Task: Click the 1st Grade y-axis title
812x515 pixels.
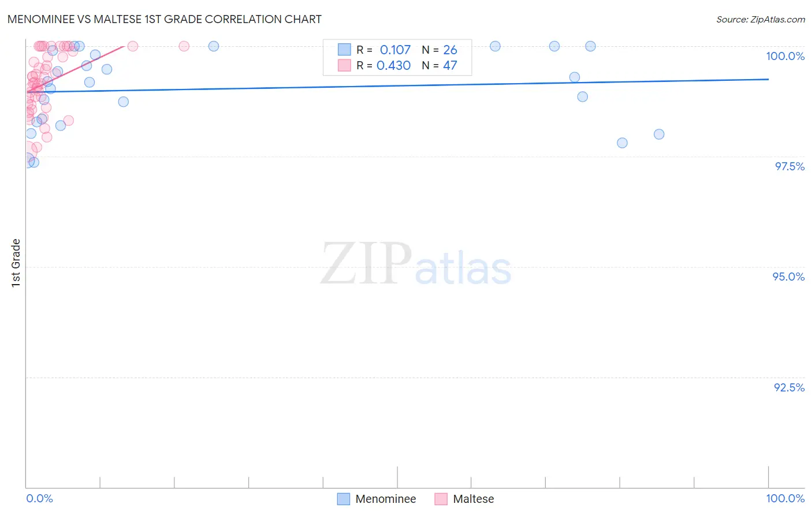Action: pyautogui.click(x=16, y=263)
